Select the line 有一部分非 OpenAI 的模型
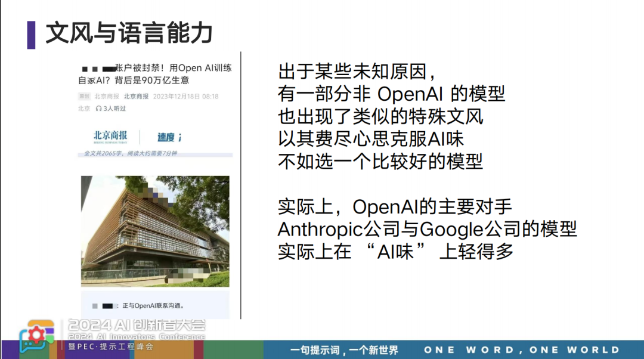Image resolution: width=644 pixels, height=359 pixels. pyautogui.click(x=391, y=94)
